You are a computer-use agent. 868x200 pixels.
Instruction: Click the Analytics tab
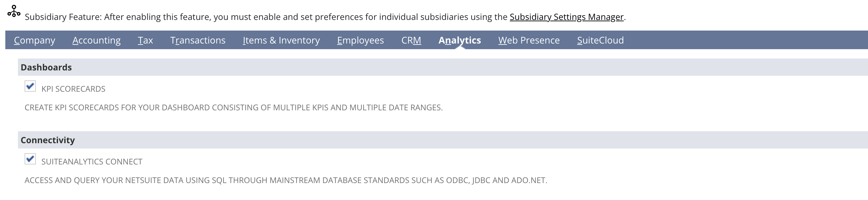point(460,40)
